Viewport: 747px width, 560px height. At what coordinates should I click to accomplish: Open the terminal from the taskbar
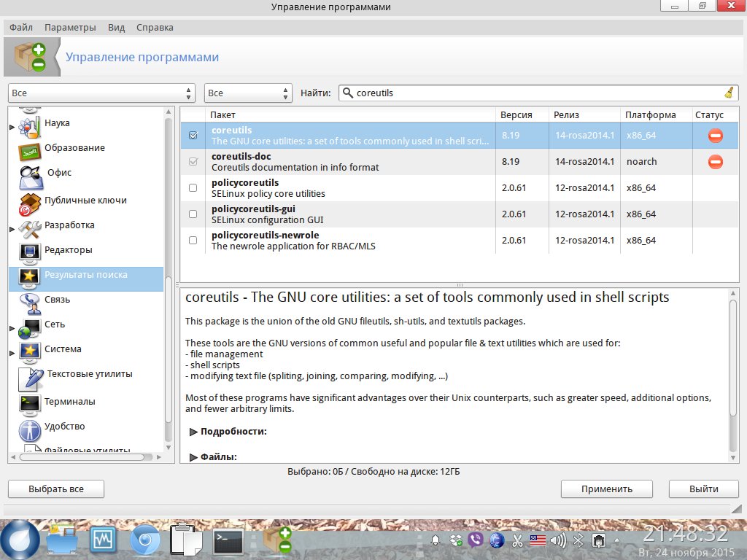coord(228,541)
